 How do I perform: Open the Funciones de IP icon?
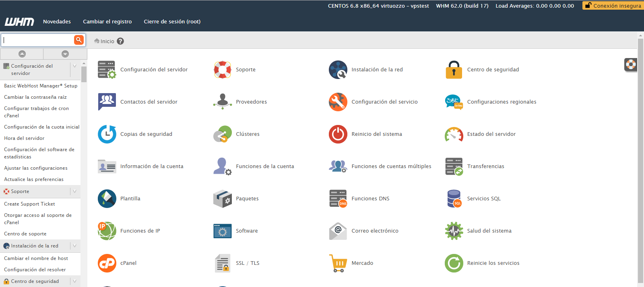[107, 231]
